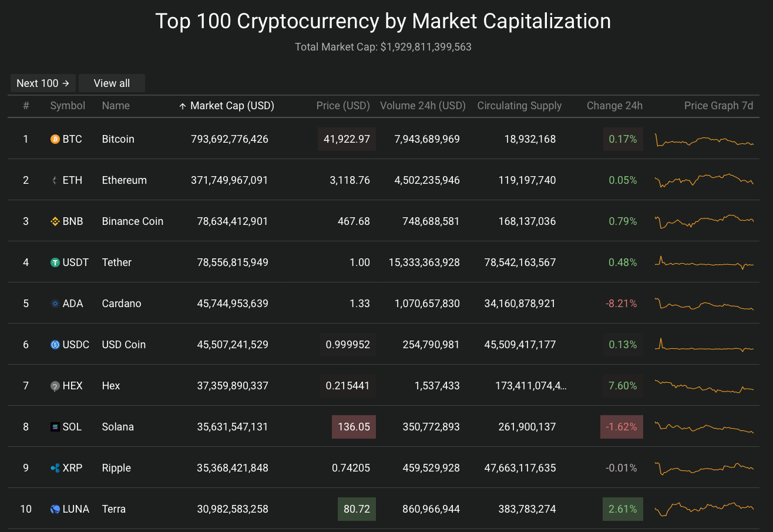Sort table by Price (USD) header
This screenshot has height=532, width=773.
343,106
